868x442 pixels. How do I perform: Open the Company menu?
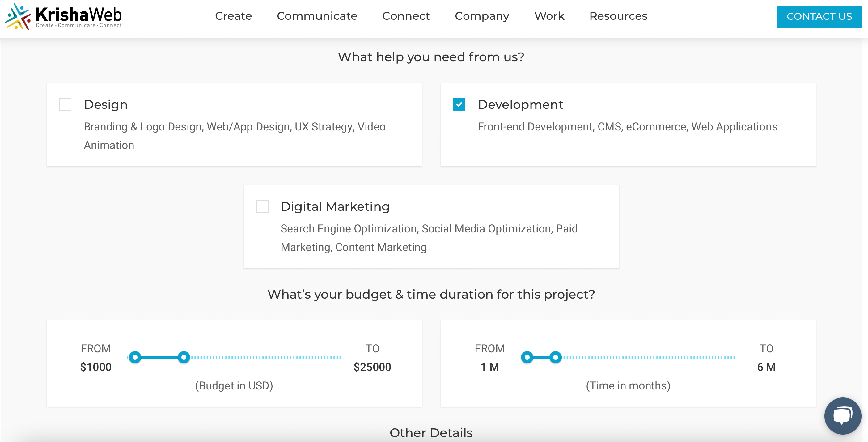(x=482, y=16)
